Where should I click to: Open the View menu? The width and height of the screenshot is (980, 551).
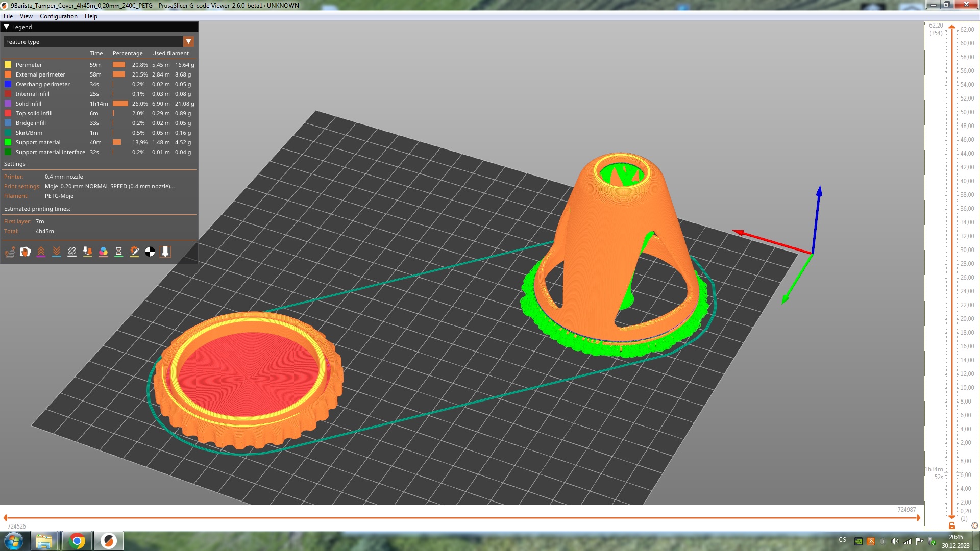(26, 16)
